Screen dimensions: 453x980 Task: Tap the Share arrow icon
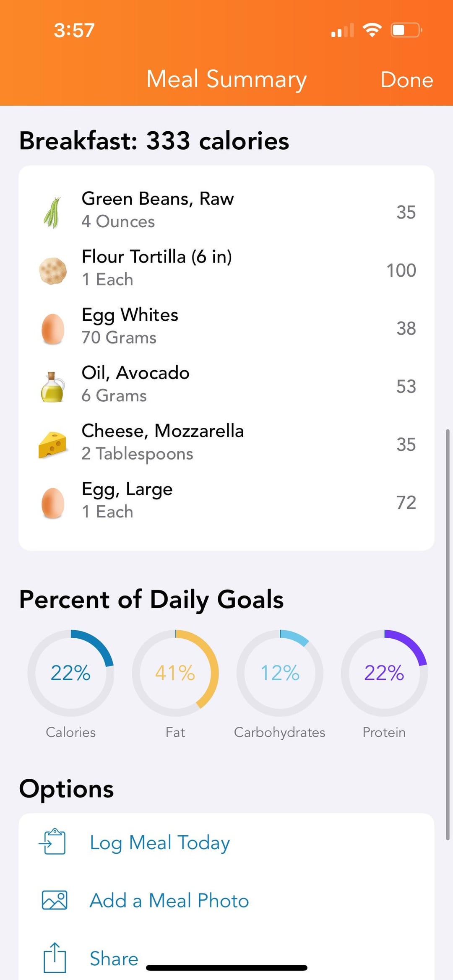(55, 957)
